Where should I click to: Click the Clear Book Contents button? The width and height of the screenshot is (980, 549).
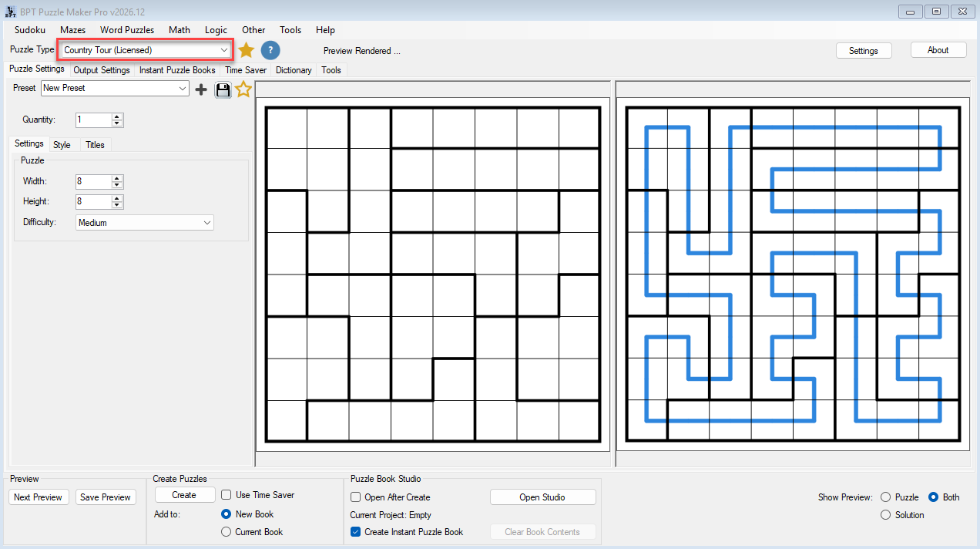[542, 532]
